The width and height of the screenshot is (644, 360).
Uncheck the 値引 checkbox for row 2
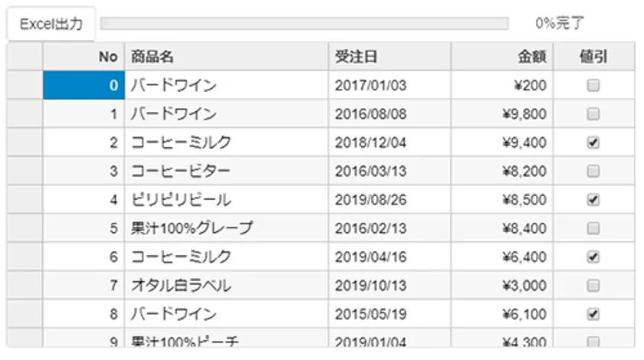(593, 142)
